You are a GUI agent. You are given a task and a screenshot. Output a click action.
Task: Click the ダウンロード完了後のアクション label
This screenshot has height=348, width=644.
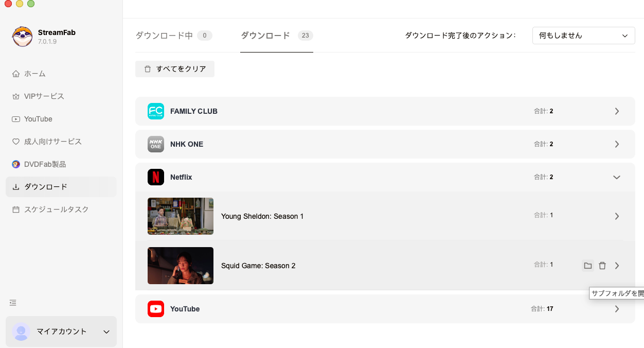460,36
